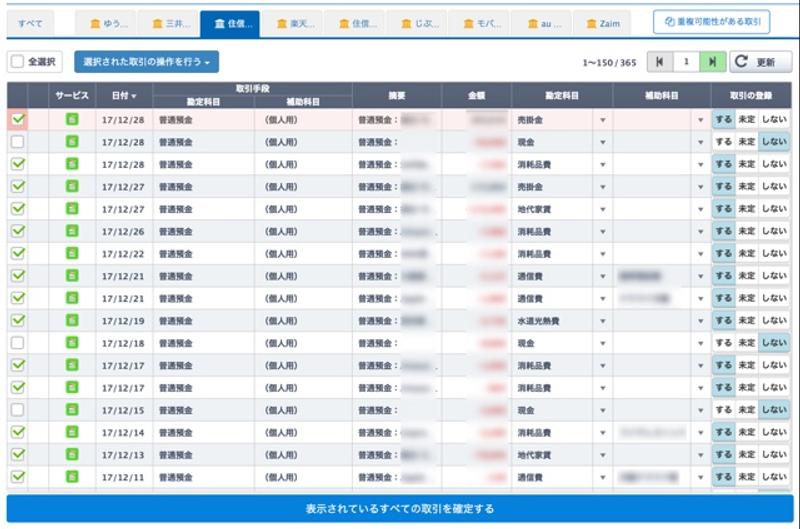800x529 pixels.
Task: Open 補助科目 dropdown for 17/12/26 row
Action: click(701, 232)
